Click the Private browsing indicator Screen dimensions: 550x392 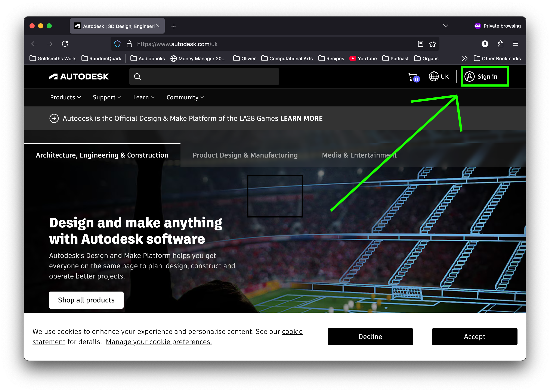pyautogui.click(x=497, y=26)
